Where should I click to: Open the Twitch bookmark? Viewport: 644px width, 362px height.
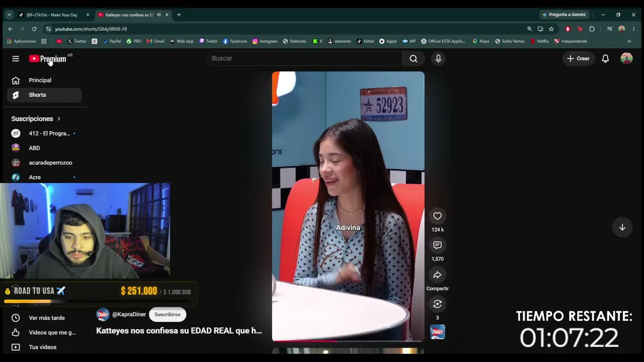(x=208, y=41)
